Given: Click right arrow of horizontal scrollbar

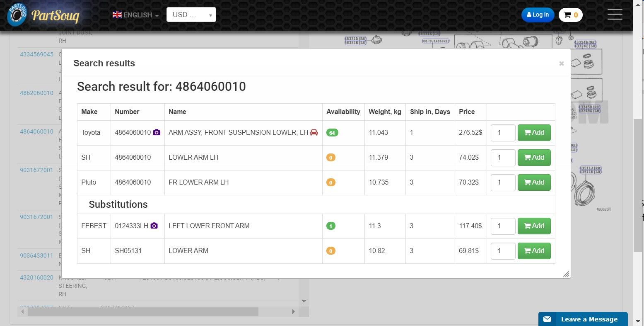Looking at the screenshot, I should tap(293, 311).
